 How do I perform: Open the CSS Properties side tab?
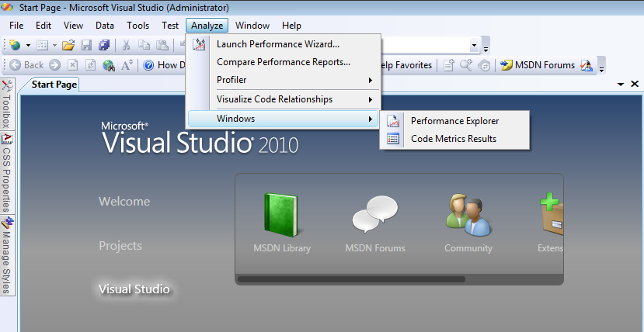(6, 173)
